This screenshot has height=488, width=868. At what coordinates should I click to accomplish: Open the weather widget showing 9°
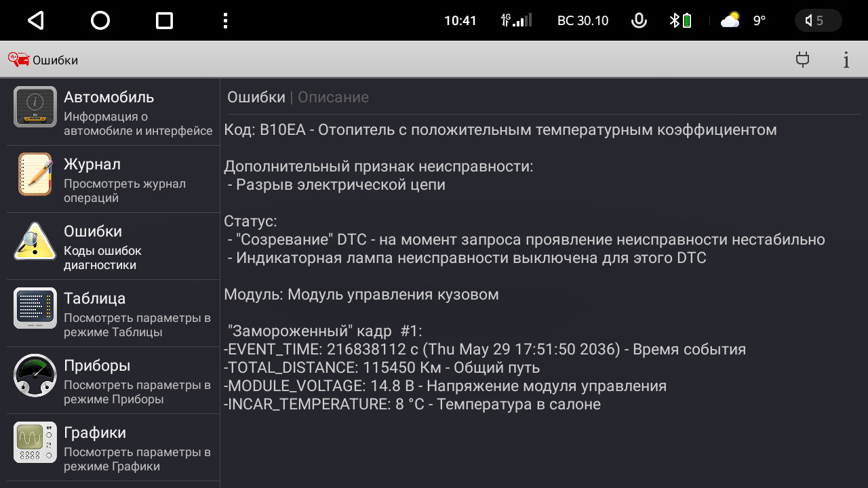point(743,21)
